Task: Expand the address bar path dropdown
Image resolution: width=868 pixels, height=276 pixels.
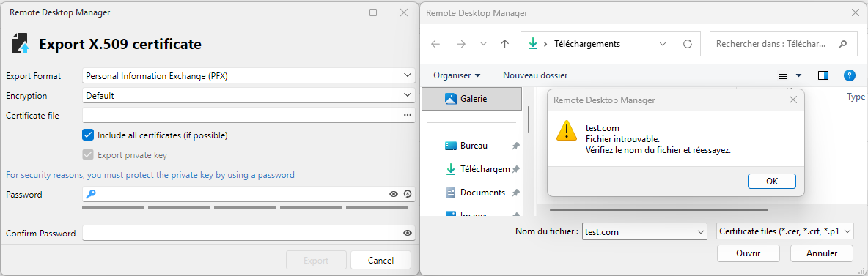Action: tap(663, 44)
